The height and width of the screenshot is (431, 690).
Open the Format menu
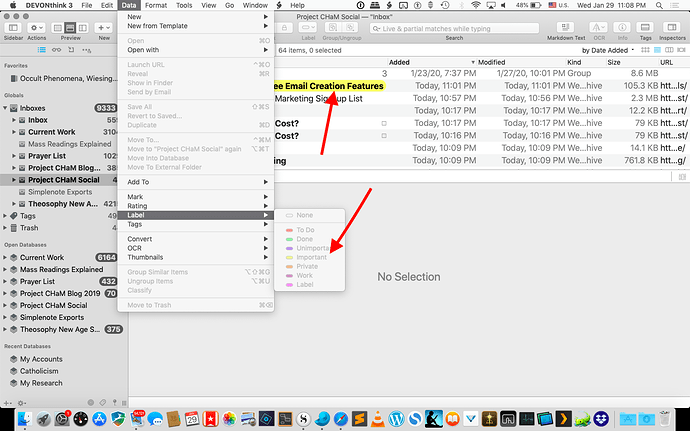tap(156, 5)
